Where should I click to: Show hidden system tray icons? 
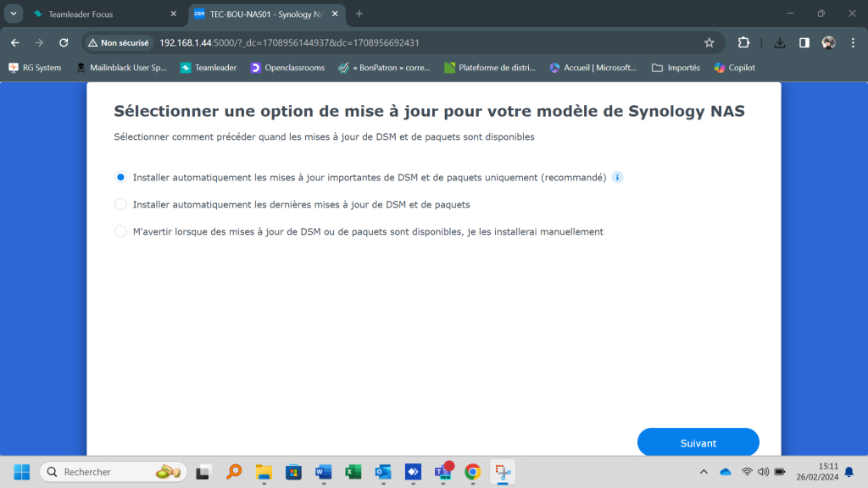tap(704, 472)
